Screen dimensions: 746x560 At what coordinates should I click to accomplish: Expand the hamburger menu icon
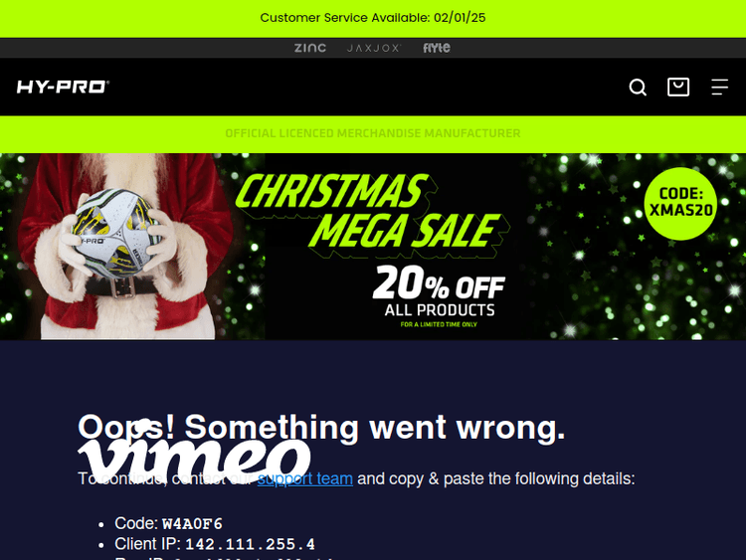tap(719, 88)
